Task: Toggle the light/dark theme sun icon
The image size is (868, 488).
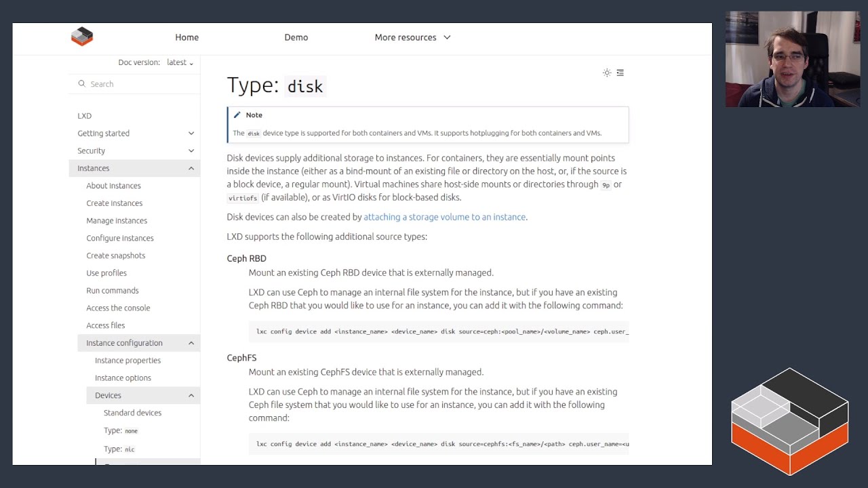Action: [x=607, y=73]
